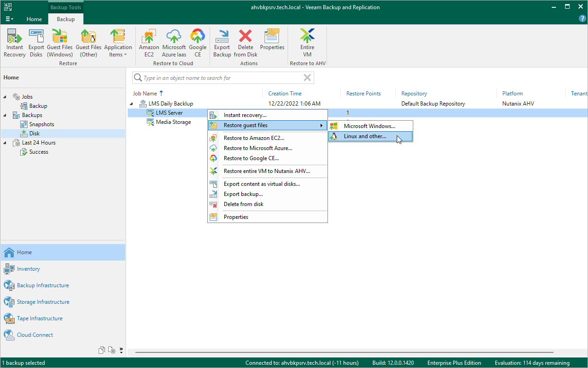Click the Export Disks ribbon icon
This screenshot has height=368, width=588.
pos(36,43)
